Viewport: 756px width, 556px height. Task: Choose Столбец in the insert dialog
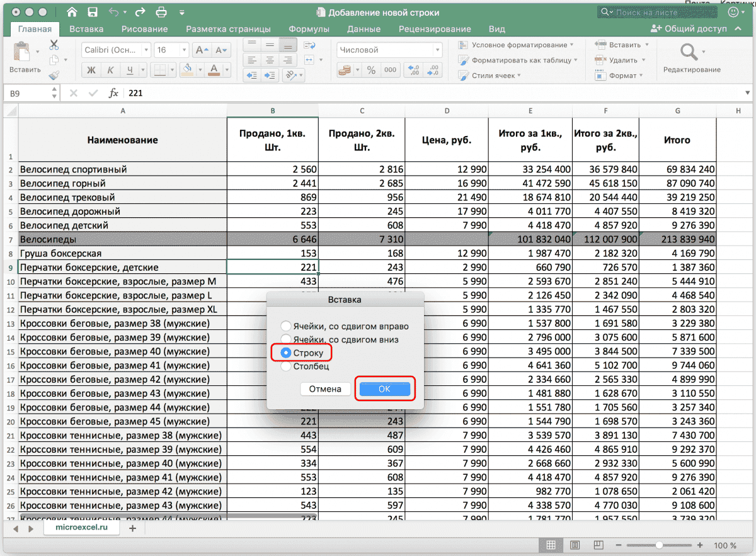tap(288, 366)
